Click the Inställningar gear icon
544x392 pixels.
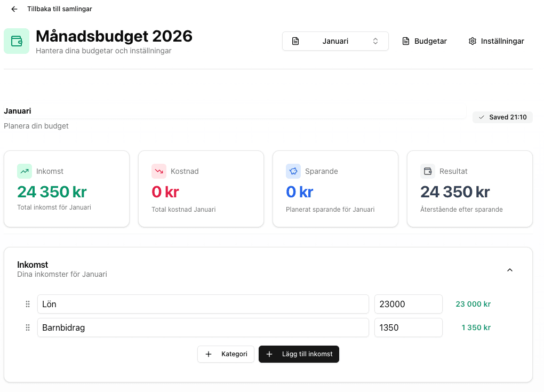coord(472,41)
